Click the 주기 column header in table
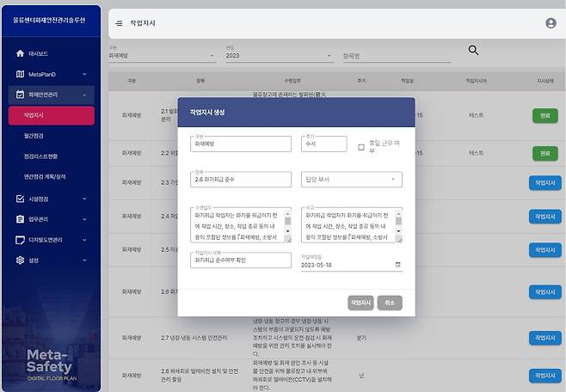 (361, 81)
